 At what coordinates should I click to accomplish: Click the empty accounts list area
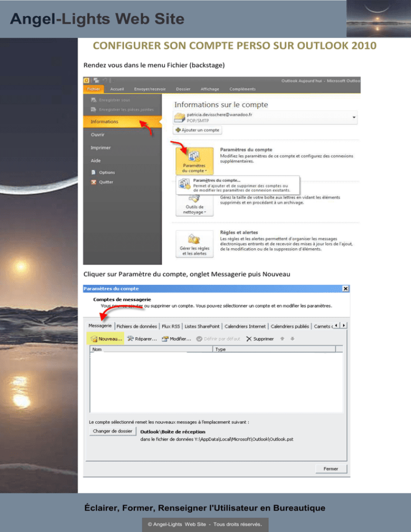tap(216, 382)
